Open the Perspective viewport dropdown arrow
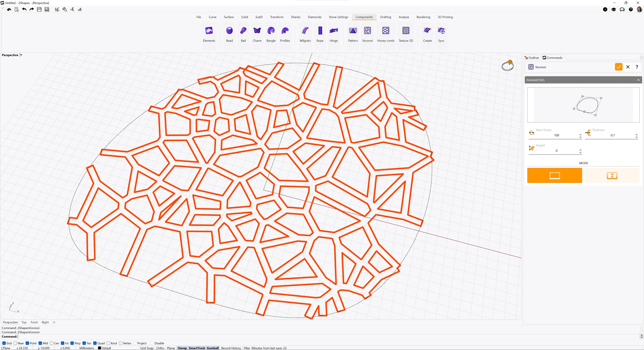 point(21,55)
